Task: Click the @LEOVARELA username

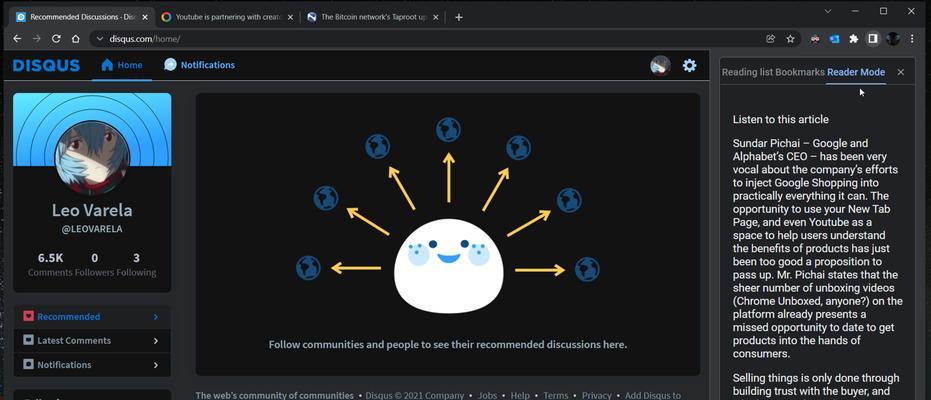Action: [92, 229]
